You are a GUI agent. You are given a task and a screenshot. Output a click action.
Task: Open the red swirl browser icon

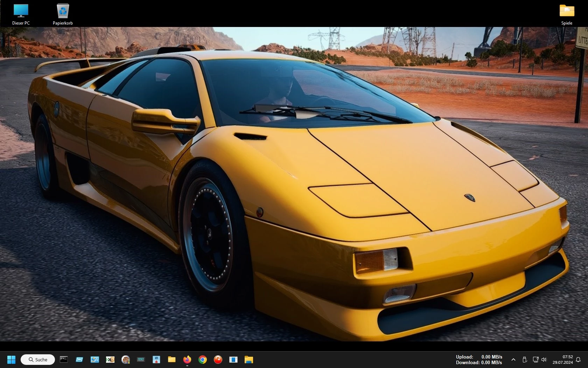[x=218, y=359]
